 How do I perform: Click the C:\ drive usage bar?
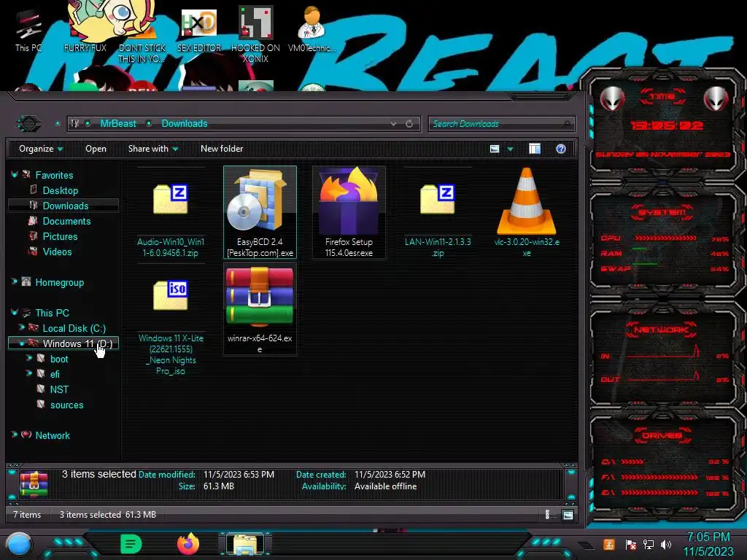coord(632,462)
